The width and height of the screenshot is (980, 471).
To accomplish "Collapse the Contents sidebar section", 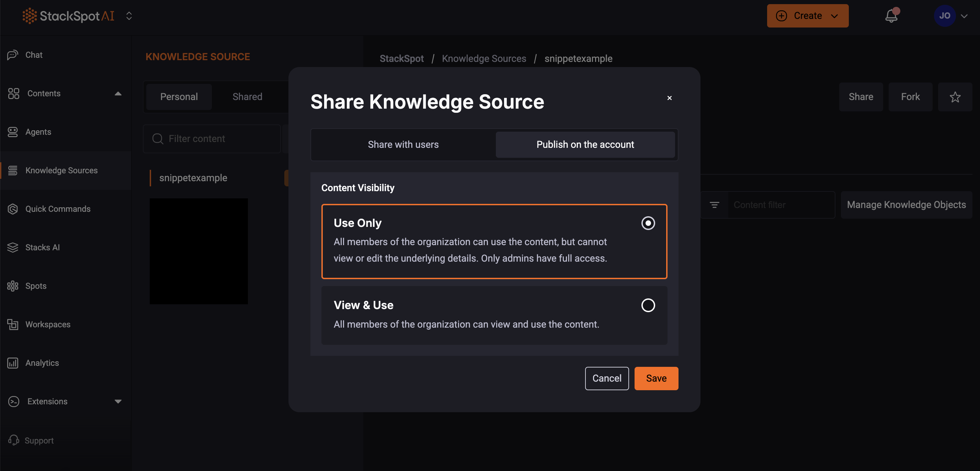I will (118, 93).
